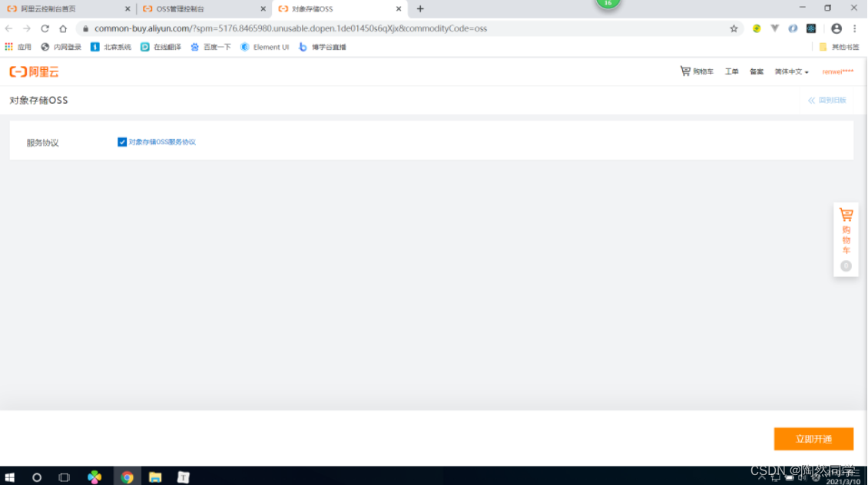Open the user account name menu
The width and height of the screenshot is (868, 485).
(837, 71)
